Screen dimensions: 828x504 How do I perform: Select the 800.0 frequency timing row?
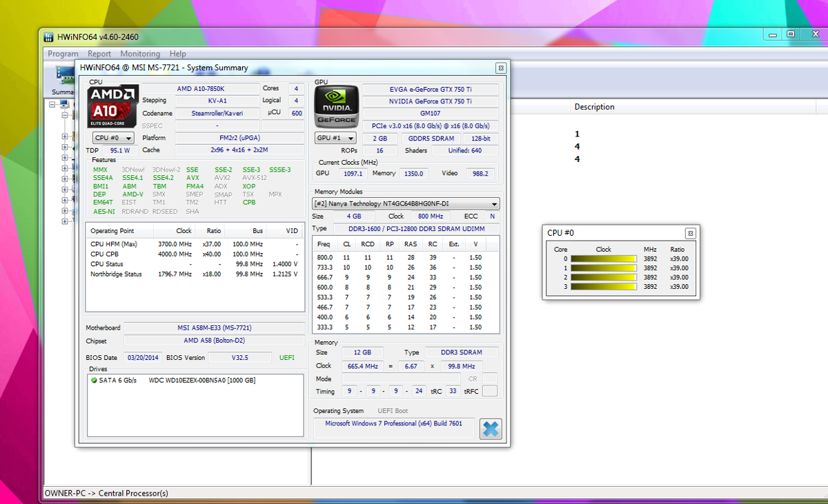click(x=406, y=257)
